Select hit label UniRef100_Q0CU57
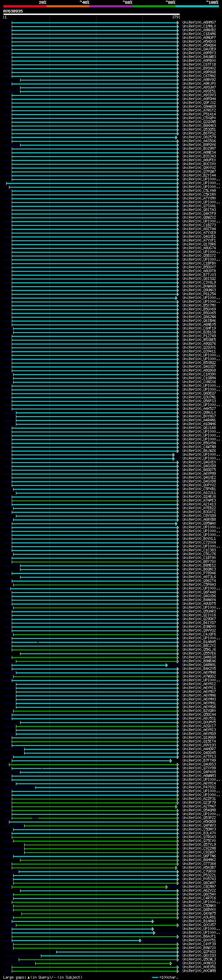 tap(199, 925)
